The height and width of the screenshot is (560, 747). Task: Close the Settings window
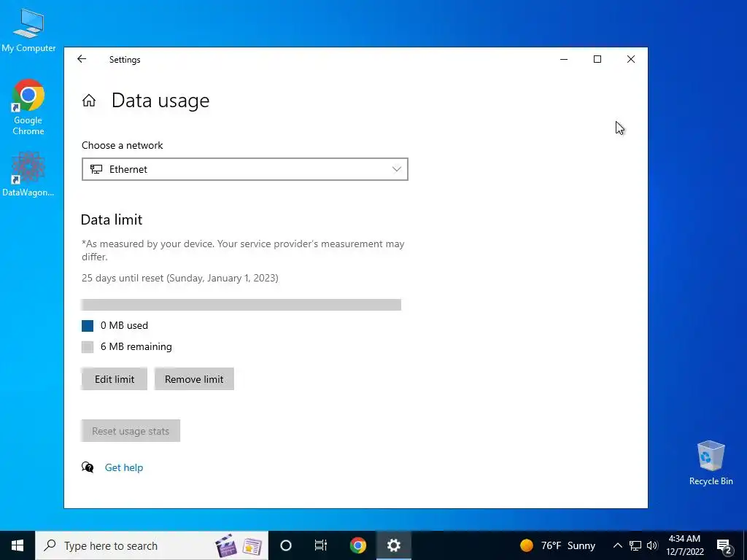point(631,59)
